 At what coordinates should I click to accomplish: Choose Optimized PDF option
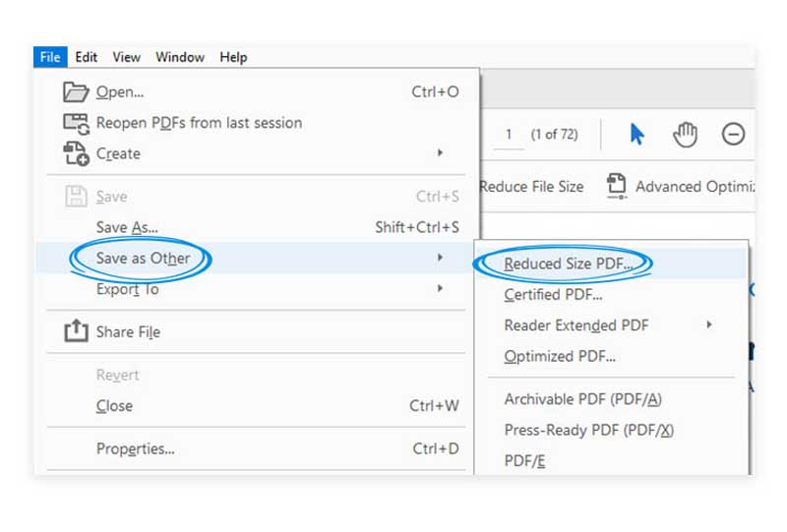point(560,356)
